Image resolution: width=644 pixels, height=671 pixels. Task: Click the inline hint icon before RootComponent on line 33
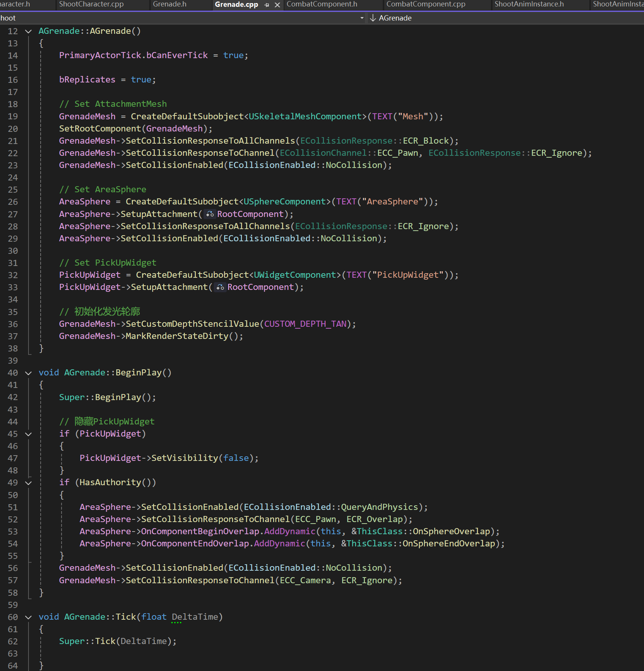tap(220, 287)
